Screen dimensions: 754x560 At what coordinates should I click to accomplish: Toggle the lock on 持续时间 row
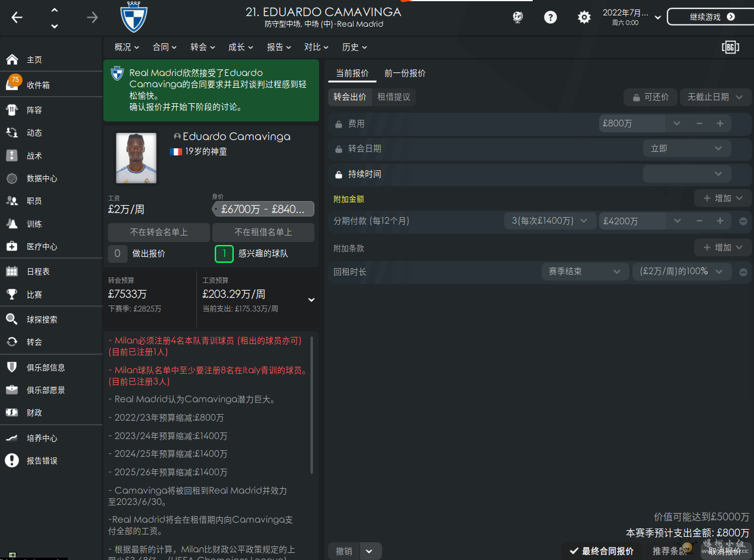tap(339, 174)
